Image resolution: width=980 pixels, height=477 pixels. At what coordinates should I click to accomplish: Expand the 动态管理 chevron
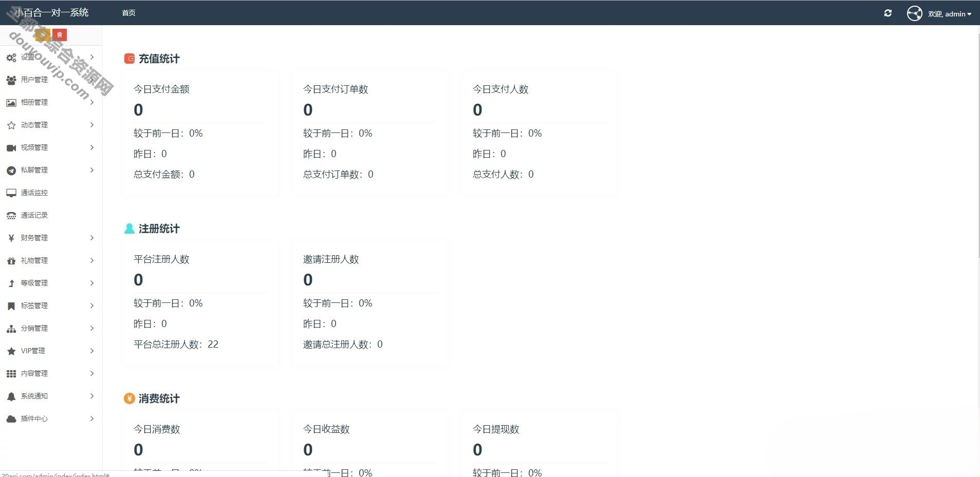[92, 125]
